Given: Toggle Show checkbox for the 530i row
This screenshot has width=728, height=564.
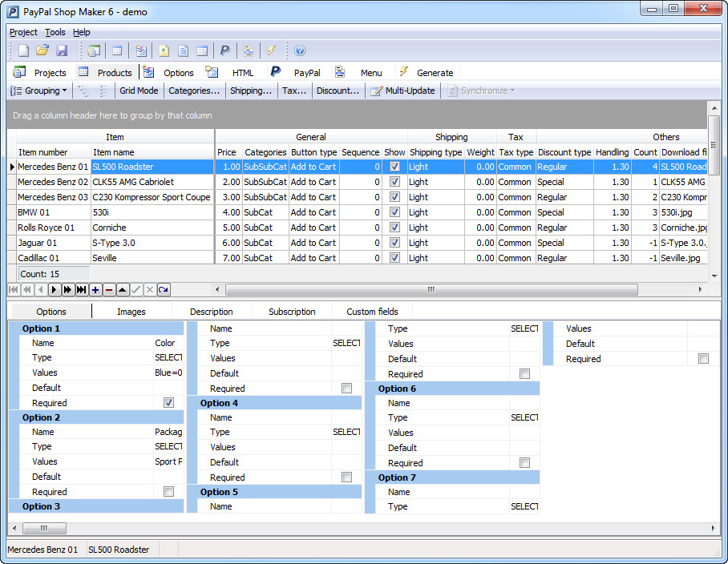Looking at the screenshot, I should click(x=394, y=212).
